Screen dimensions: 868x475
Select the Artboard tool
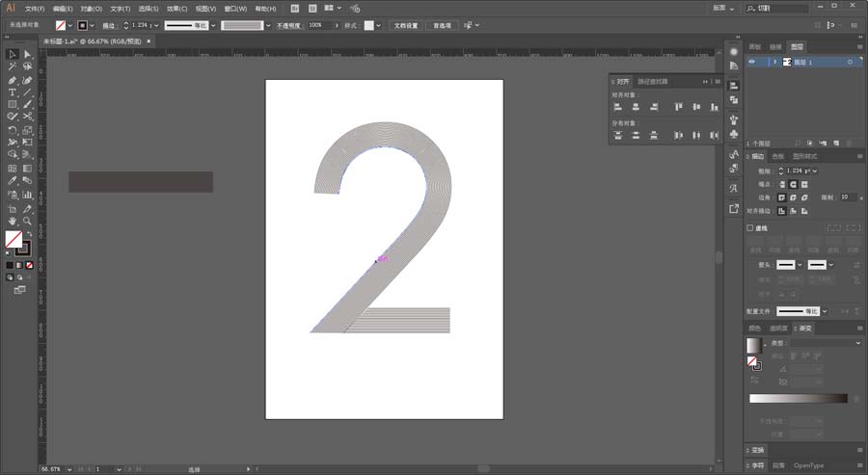click(13, 209)
